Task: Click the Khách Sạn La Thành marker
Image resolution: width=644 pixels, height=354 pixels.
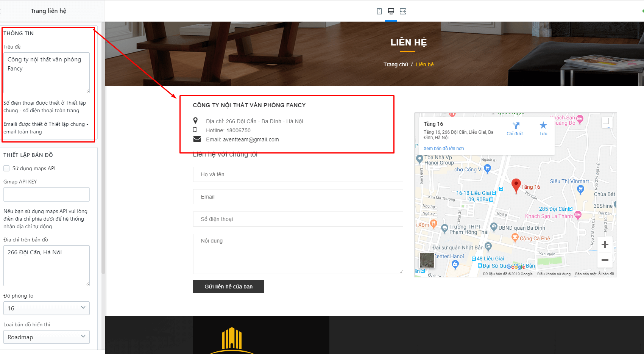Action: pos(578,216)
